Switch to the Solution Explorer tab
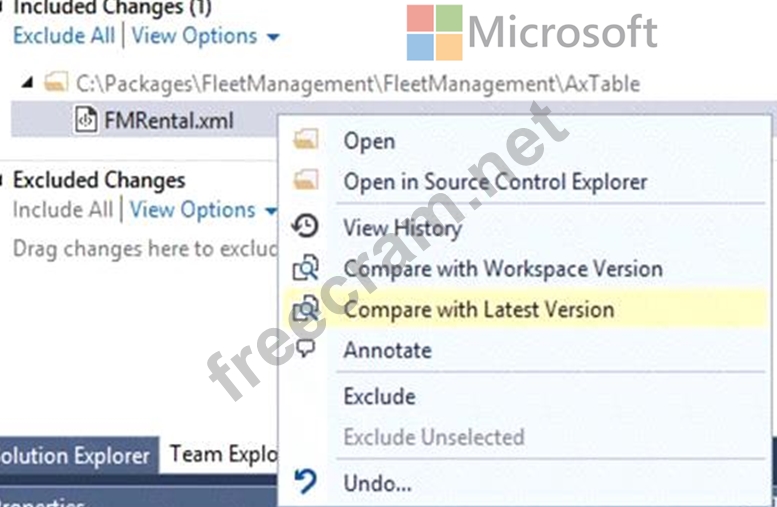This screenshot has width=777, height=507. pos(75,455)
